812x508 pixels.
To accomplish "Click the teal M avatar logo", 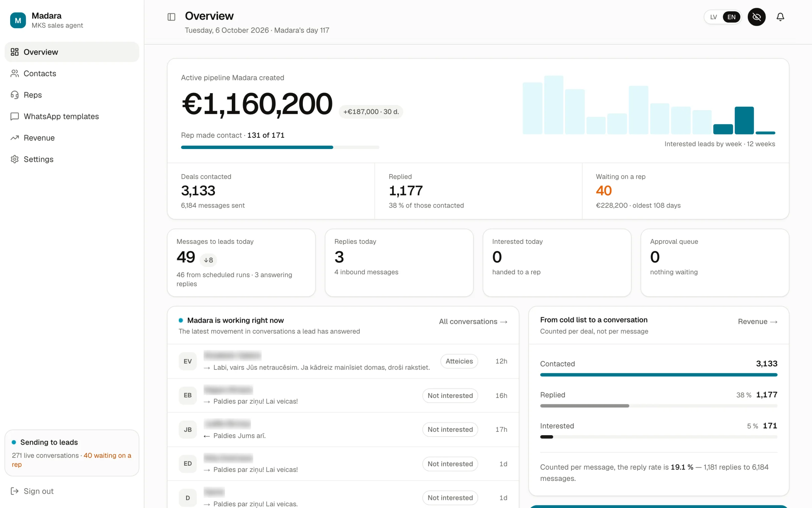I will coord(18,20).
